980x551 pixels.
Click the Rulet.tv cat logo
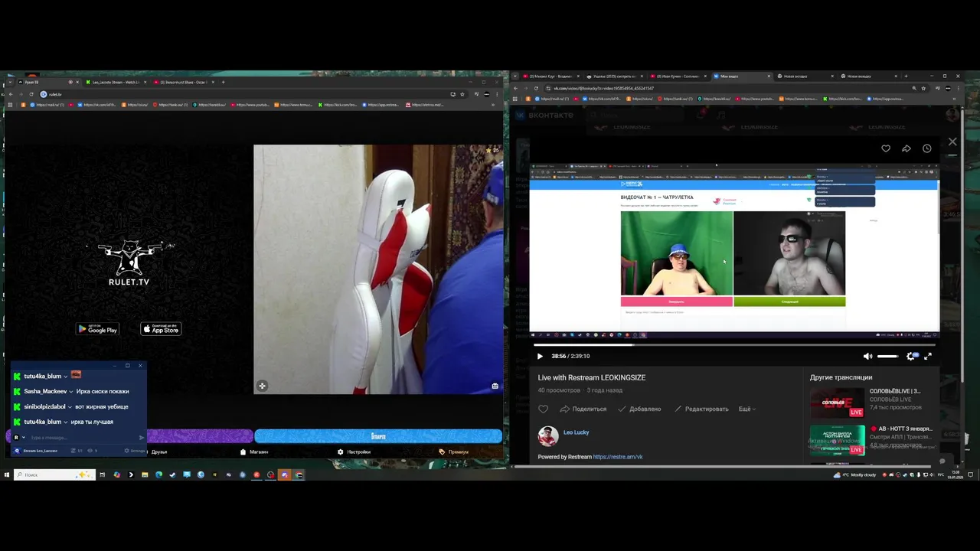click(129, 262)
